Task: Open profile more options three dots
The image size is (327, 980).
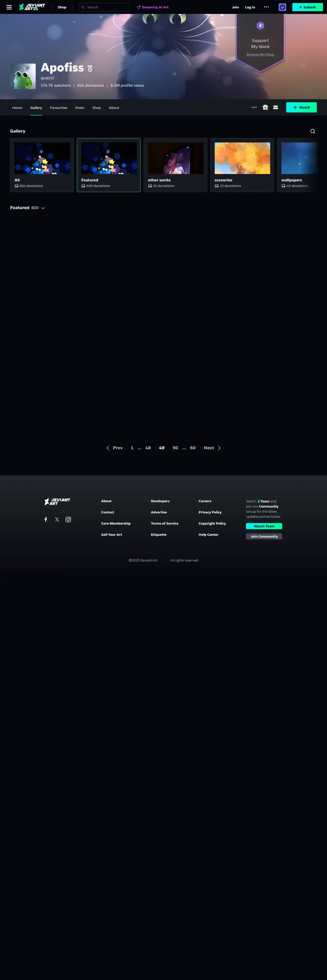Action: 254,107
